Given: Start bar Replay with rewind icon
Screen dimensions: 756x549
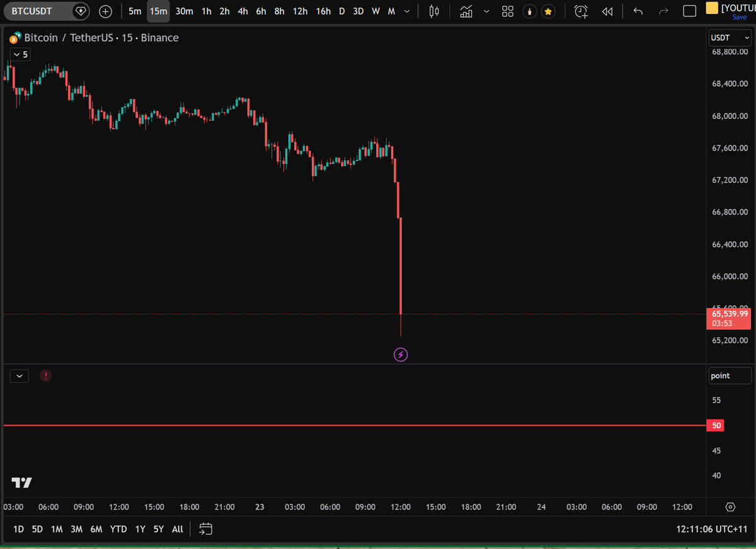Looking at the screenshot, I should (607, 11).
